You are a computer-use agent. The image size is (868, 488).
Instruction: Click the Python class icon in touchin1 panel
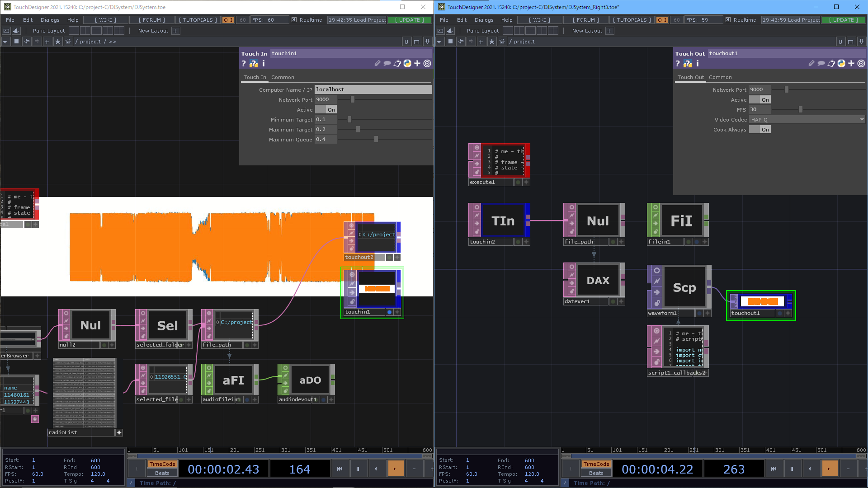[x=407, y=64]
